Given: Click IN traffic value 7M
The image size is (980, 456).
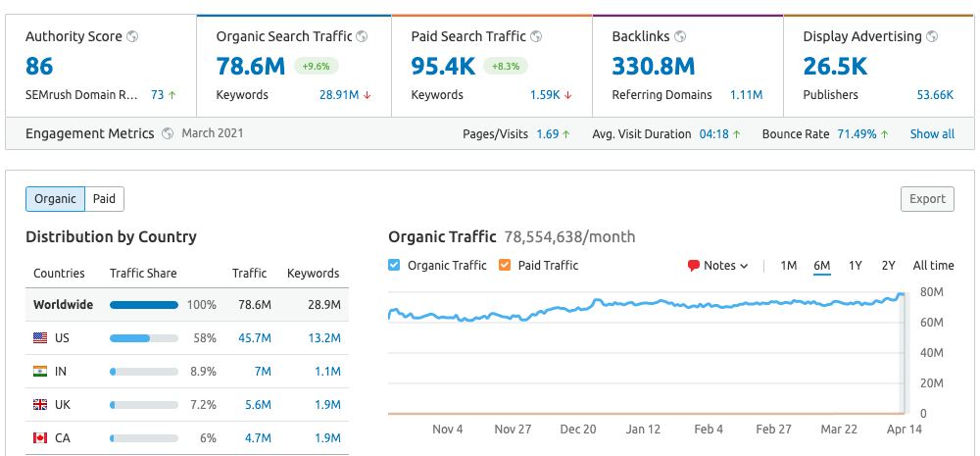Looking at the screenshot, I should [263, 372].
